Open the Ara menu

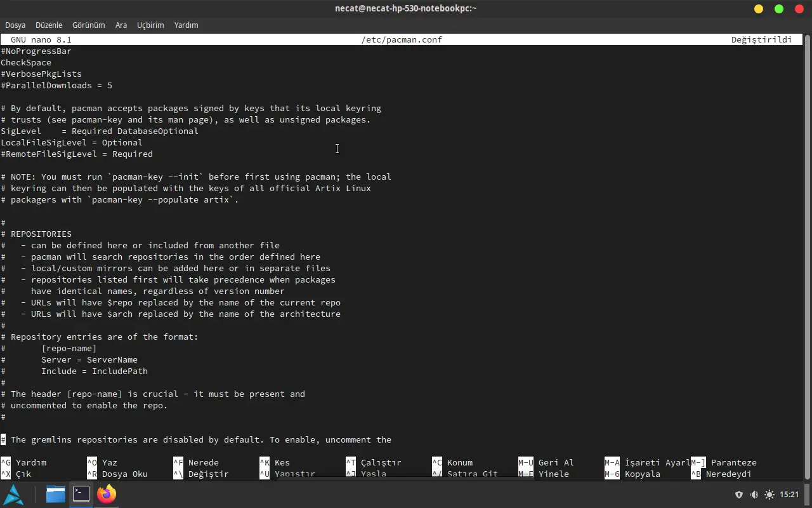pyautogui.click(x=121, y=25)
